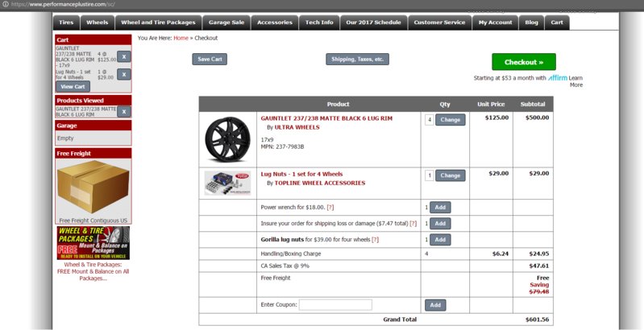Click the green Checkout button
This screenshot has width=644, height=330.
[x=524, y=62]
